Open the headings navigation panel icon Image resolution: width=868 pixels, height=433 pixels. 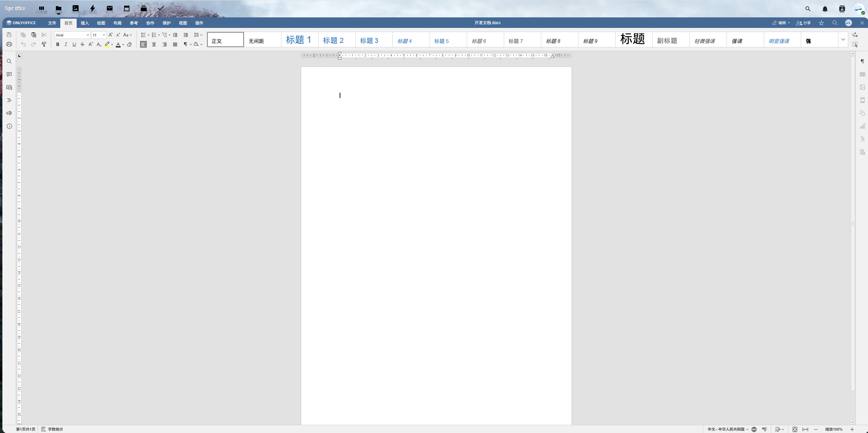9,100
